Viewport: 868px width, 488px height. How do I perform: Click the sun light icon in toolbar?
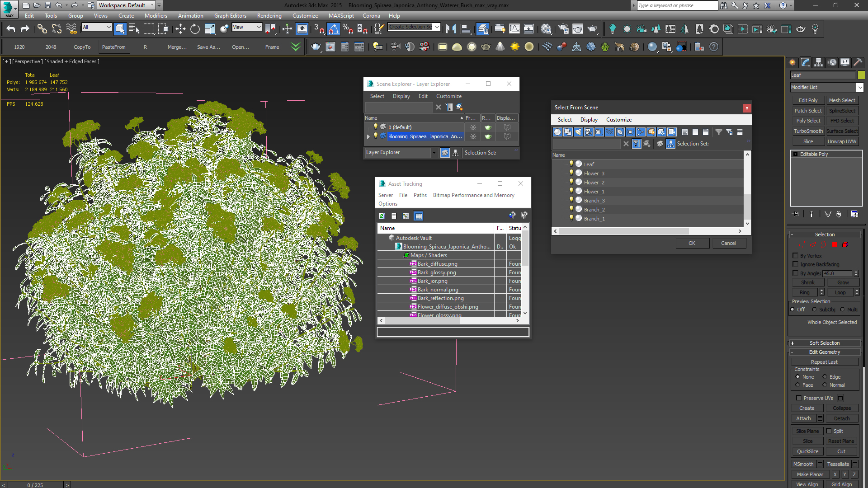point(515,47)
